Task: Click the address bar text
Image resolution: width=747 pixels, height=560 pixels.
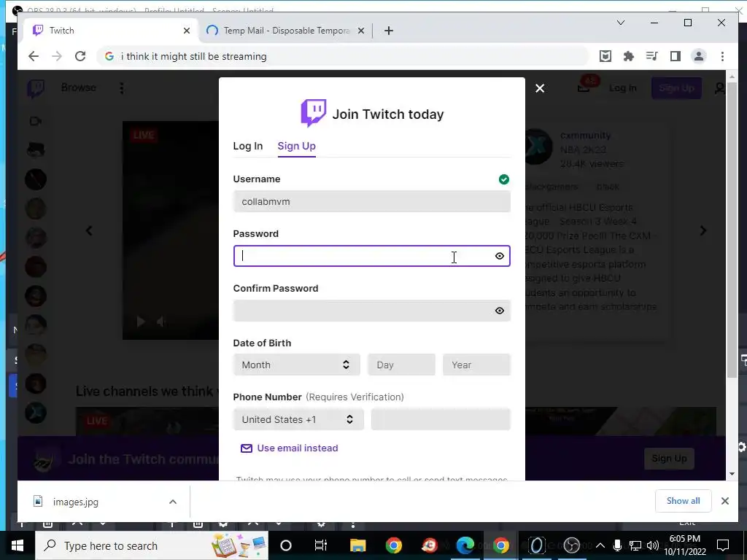Action: click(193, 56)
